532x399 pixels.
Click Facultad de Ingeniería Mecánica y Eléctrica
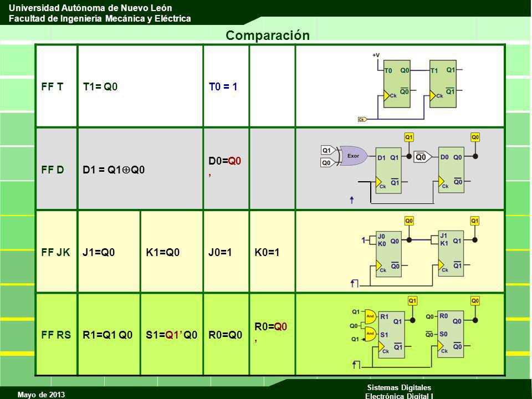pyautogui.click(x=100, y=18)
